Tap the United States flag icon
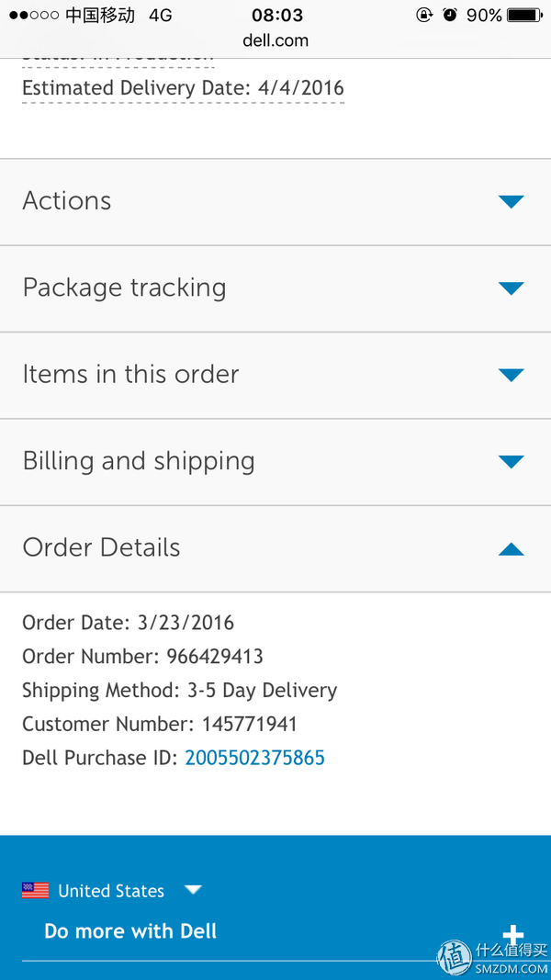Viewport: 551px width, 980px height. point(35,890)
